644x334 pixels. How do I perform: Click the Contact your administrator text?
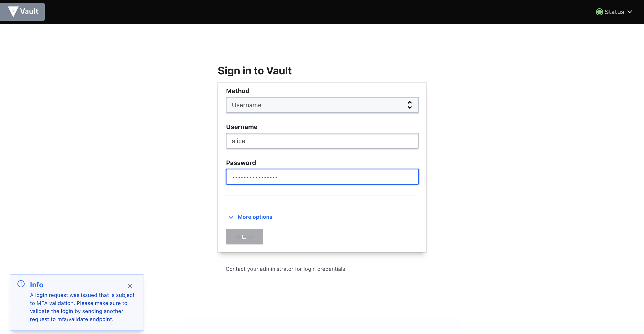[285, 269]
